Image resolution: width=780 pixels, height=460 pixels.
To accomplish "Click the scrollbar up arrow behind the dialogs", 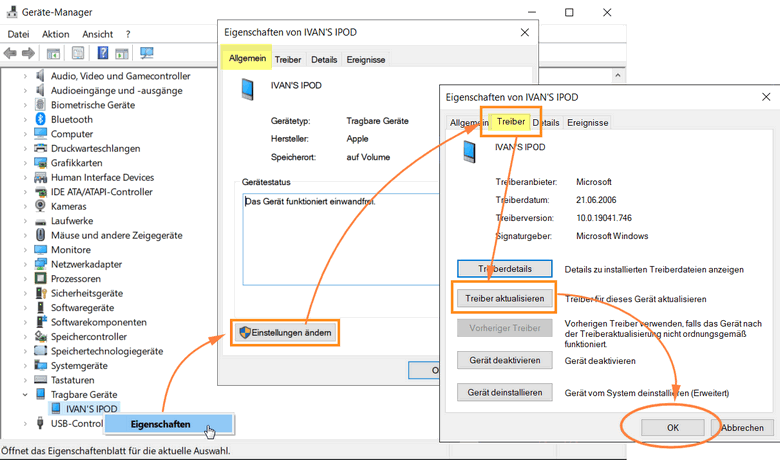I will point(617,76).
